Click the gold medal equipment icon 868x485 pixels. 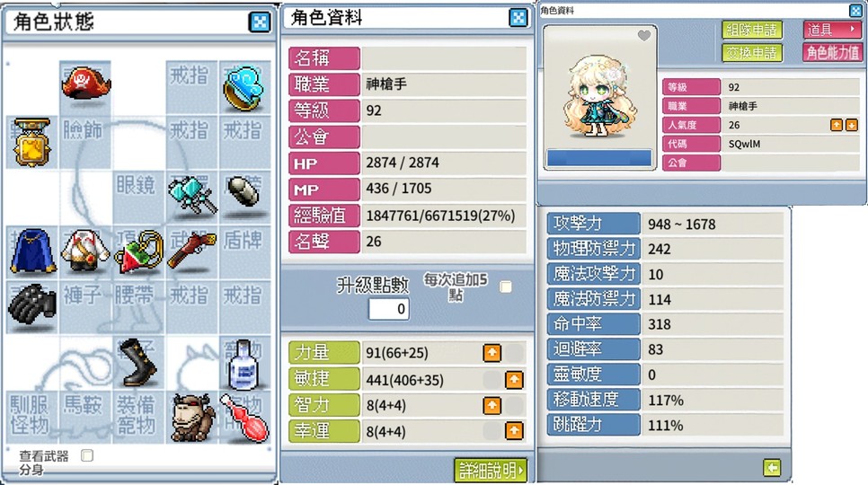coord(32,142)
